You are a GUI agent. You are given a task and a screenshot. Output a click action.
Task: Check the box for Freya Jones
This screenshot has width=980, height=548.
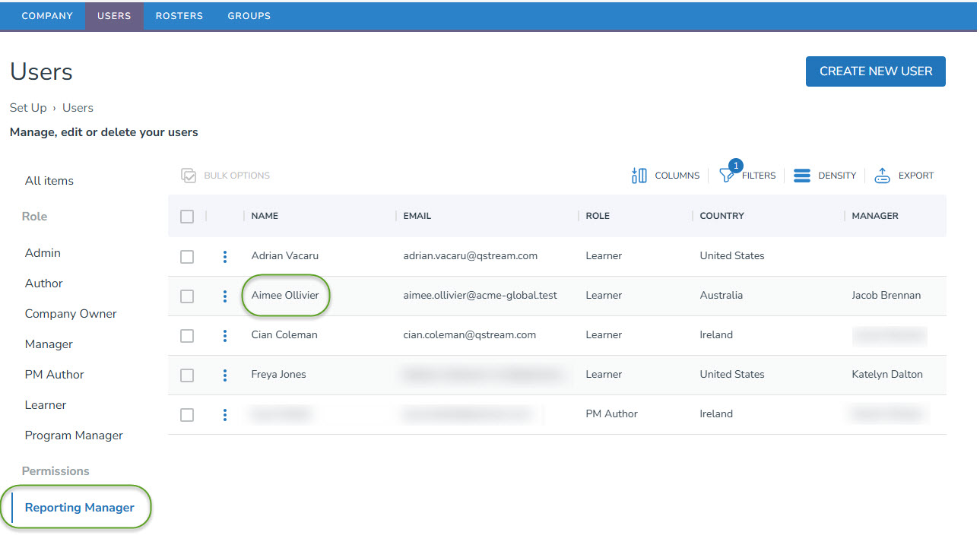tap(187, 375)
